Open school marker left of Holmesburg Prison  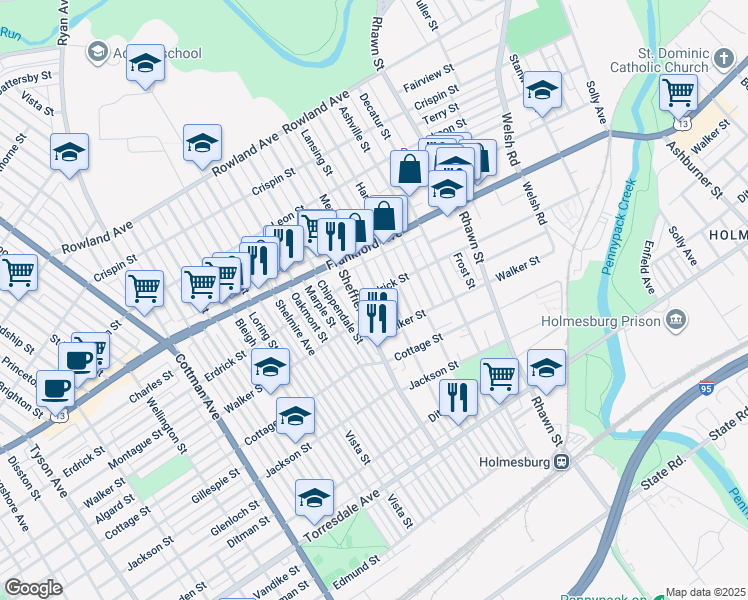546,372
